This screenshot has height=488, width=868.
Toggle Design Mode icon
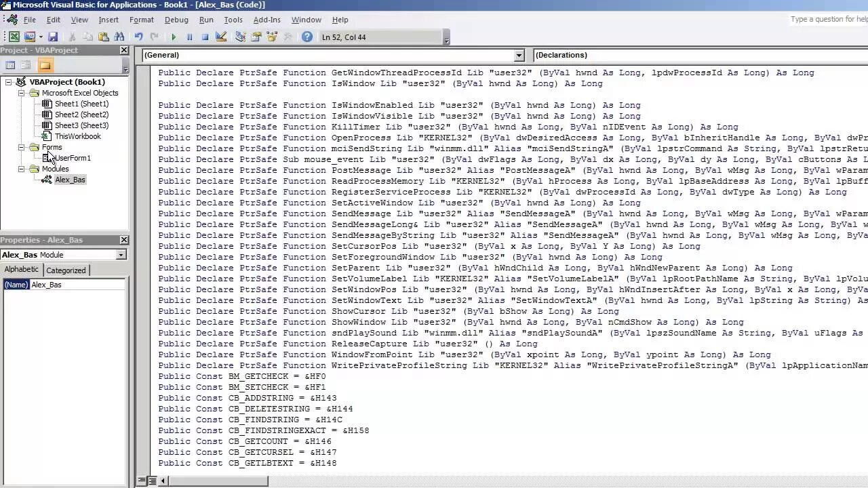pos(221,37)
